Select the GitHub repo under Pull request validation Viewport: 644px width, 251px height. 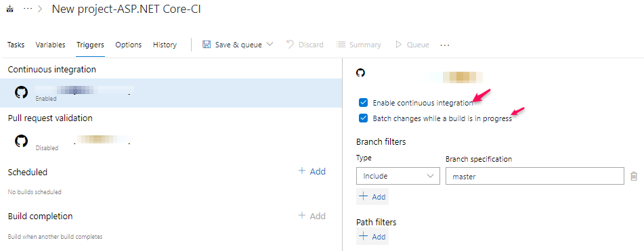click(171, 141)
